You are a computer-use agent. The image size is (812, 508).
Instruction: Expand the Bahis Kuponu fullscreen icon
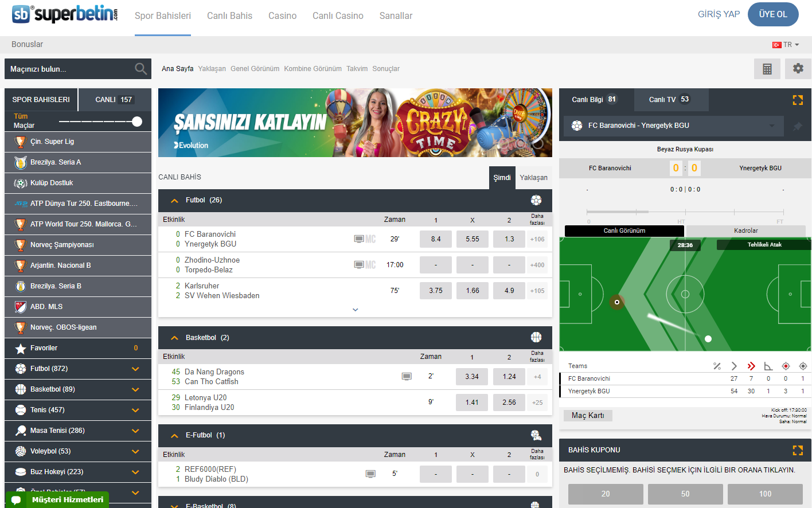(798, 450)
